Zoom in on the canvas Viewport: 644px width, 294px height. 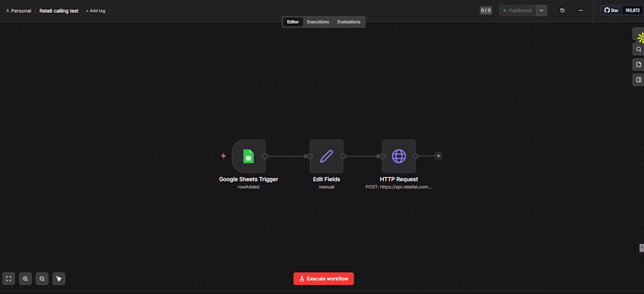(x=25, y=279)
